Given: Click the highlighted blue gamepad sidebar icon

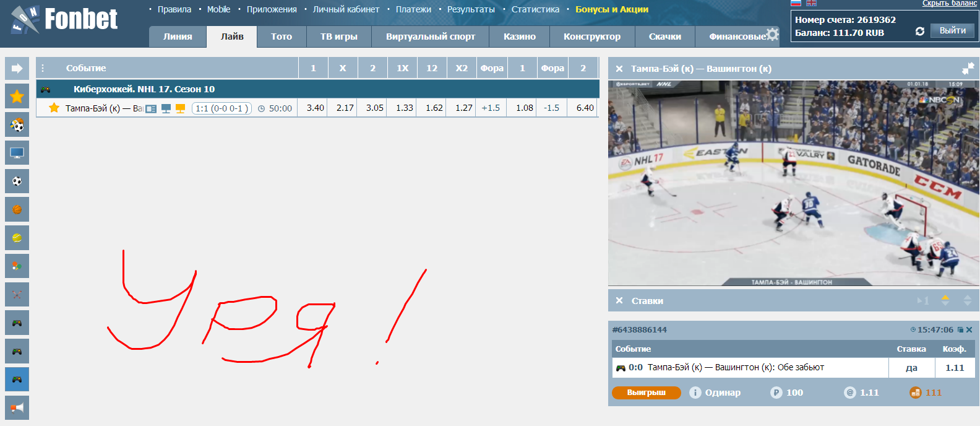Looking at the screenshot, I should point(17,380).
